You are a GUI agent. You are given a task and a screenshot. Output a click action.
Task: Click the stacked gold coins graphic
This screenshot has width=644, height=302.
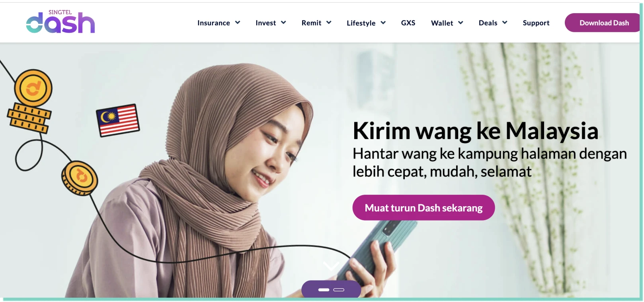[29, 118]
